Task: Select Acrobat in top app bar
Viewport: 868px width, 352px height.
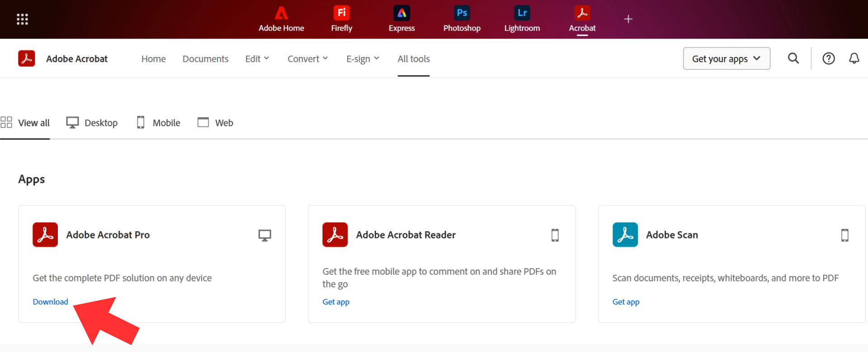Action: (x=582, y=19)
